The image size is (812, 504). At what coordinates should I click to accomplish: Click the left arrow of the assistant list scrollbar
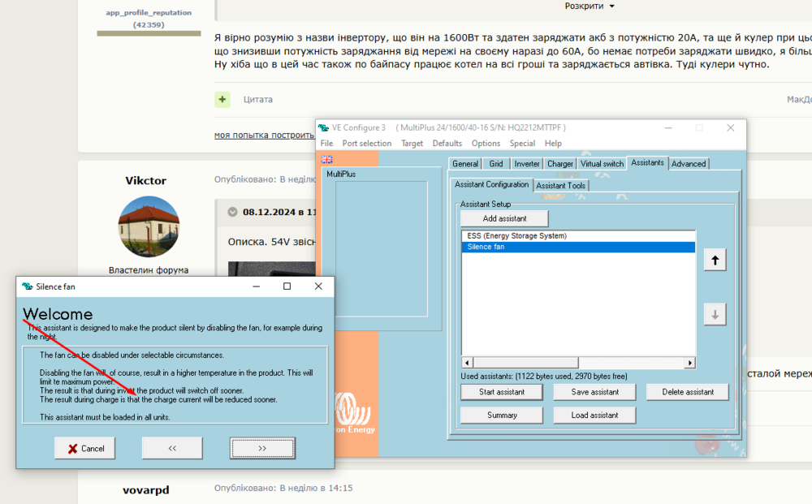click(467, 363)
